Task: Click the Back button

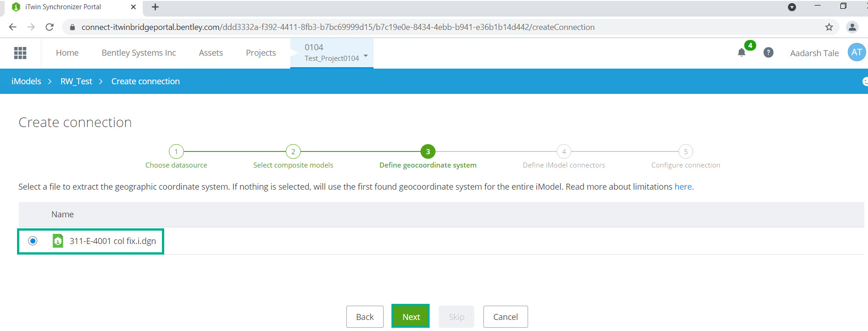Action: point(365,317)
